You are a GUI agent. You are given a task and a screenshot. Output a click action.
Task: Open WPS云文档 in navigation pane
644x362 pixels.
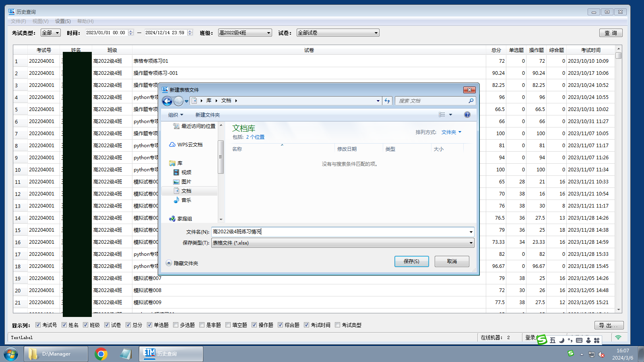(190, 145)
